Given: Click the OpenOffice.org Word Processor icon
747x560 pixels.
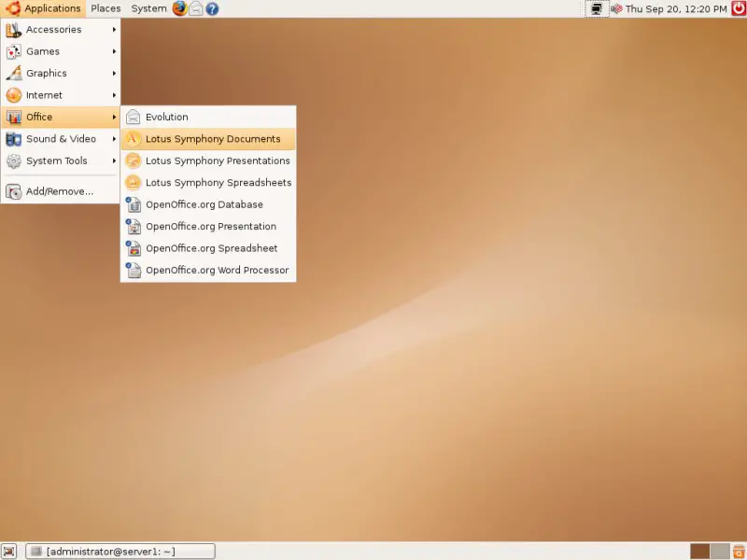Looking at the screenshot, I should 134,271.
